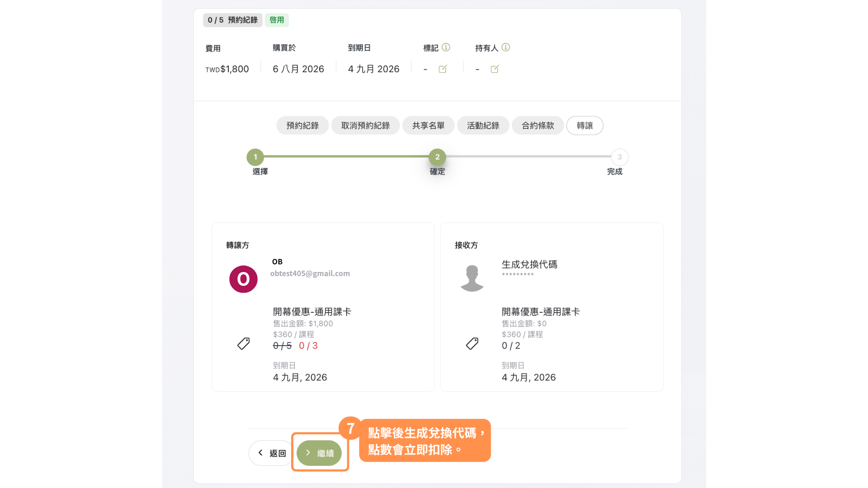Viewport: 868px width, 488px height.
Task: Click the price tag icon in 接收方 card
Action: (472, 343)
